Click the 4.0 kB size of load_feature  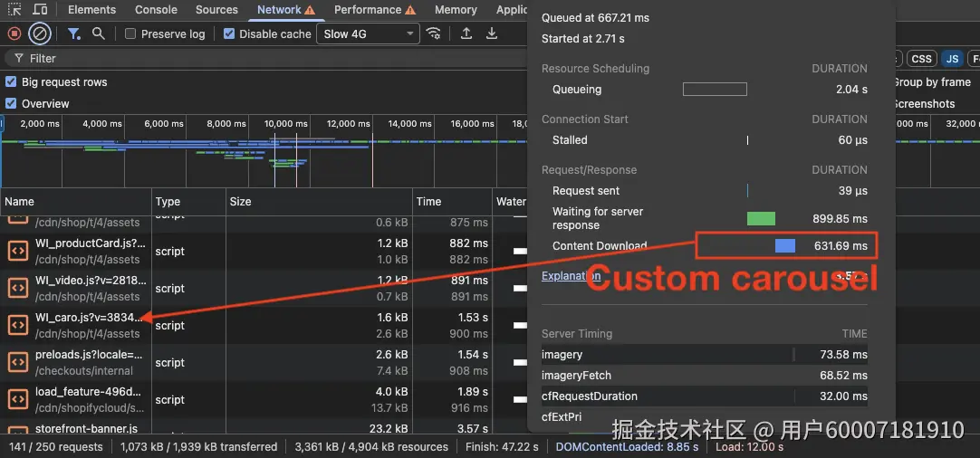tap(392, 392)
